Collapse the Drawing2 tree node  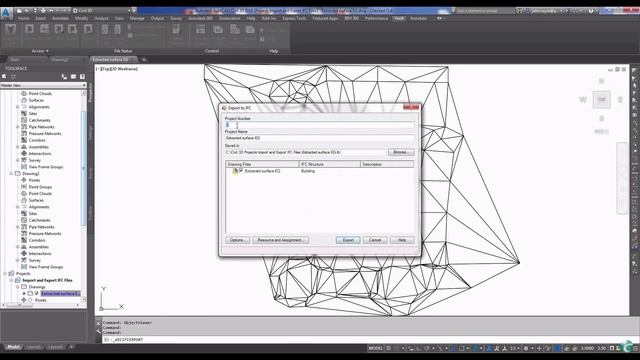(x=11, y=173)
